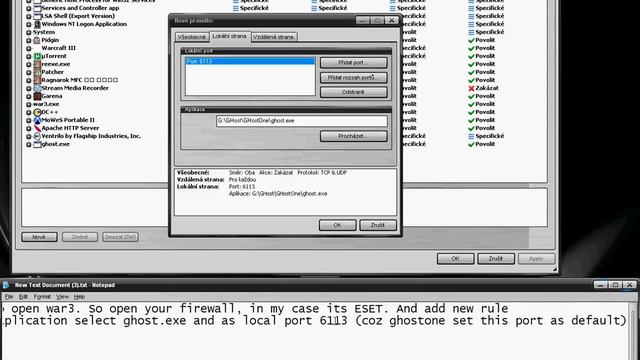Click the Windows NT Logon Application icon

pyautogui.click(x=37, y=24)
